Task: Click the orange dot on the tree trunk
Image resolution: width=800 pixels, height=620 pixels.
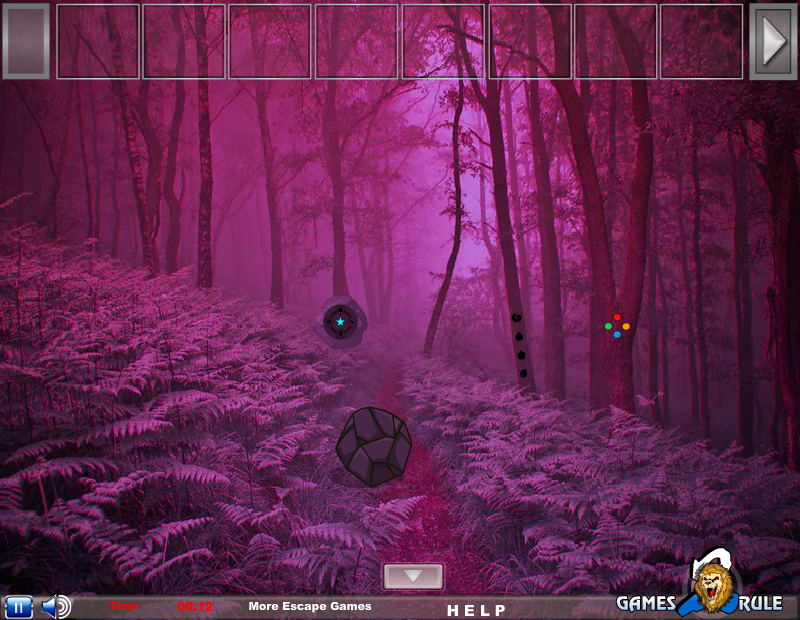Action: tap(626, 326)
